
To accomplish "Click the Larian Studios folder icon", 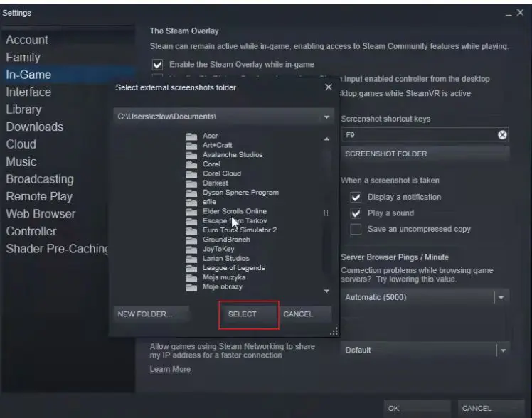I will [191, 259].
